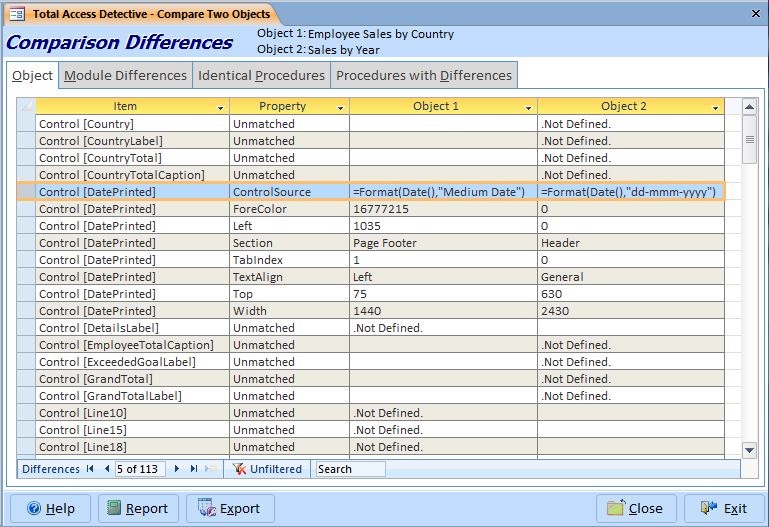The width and height of the screenshot is (769, 527).
Task: Export the comparison differences
Action: pyautogui.click(x=230, y=508)
